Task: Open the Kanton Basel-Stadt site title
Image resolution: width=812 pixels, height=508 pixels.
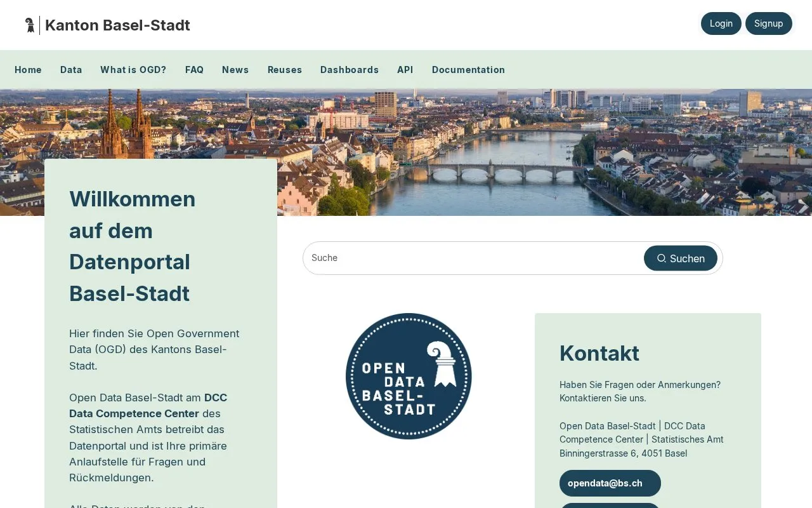Action: (117, 25)
